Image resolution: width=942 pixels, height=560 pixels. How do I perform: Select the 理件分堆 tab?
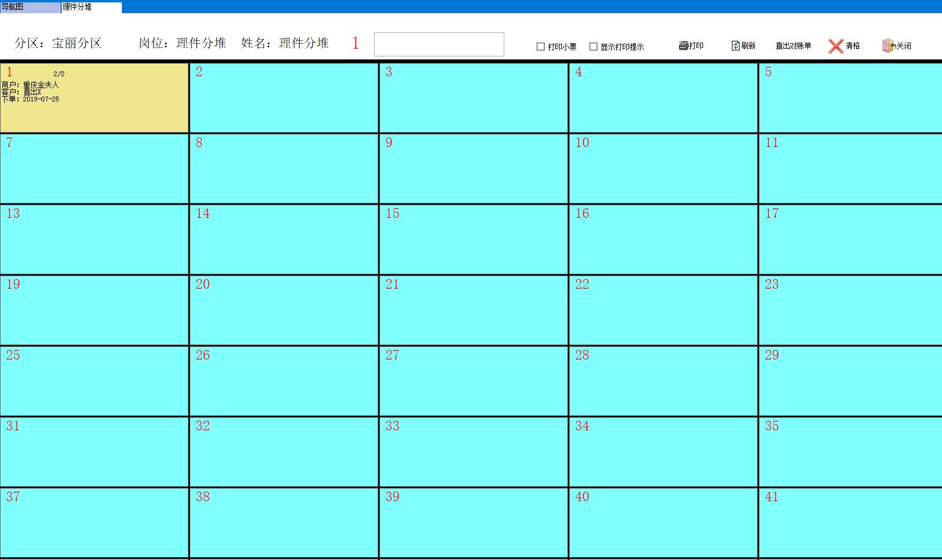pos(91,7)
